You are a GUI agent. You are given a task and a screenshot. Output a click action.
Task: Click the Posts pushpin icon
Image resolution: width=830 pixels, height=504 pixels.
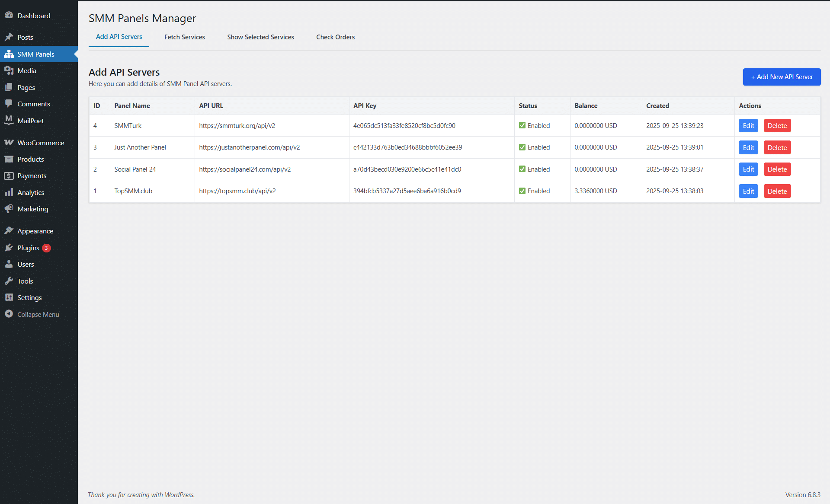pyautogui.click(x=9, y=37)
